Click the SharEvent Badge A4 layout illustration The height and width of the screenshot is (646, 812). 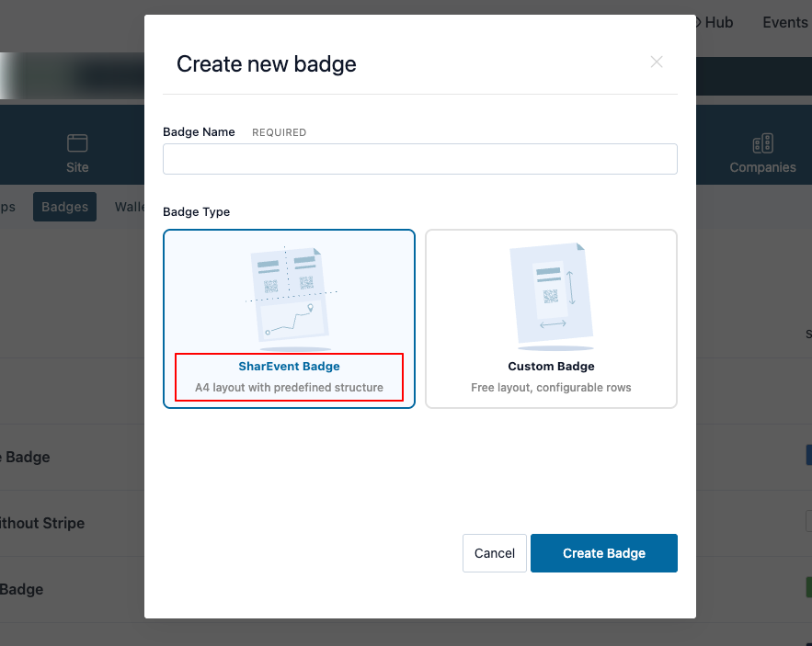[292, 300]
